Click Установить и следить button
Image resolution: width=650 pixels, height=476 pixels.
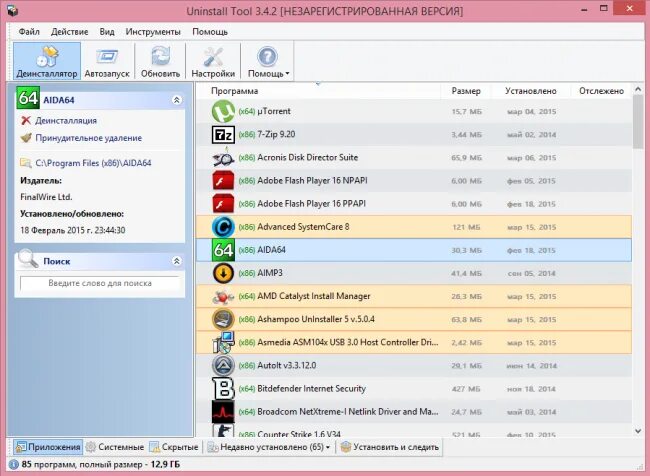pos(390,447)
